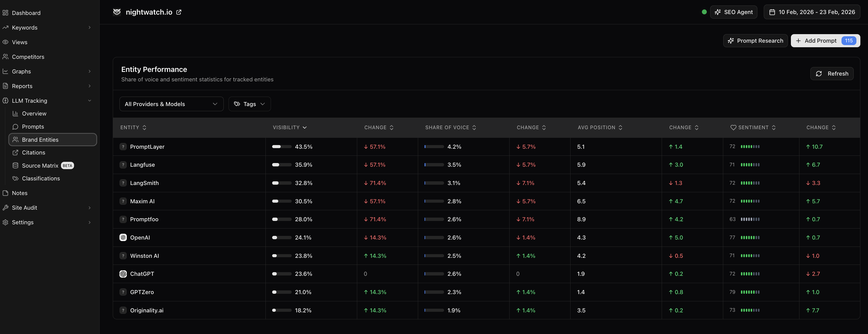Screen dimensions: 868x334
Task: Click the PromptLayer placeholder question-mark icon
Action: coord(123,147)
